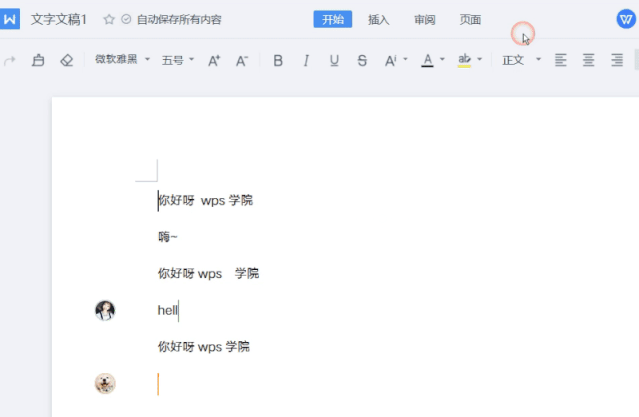Open font color dropdown arrow
Viewport: 639px width, 417px height.
coord(442,60)
